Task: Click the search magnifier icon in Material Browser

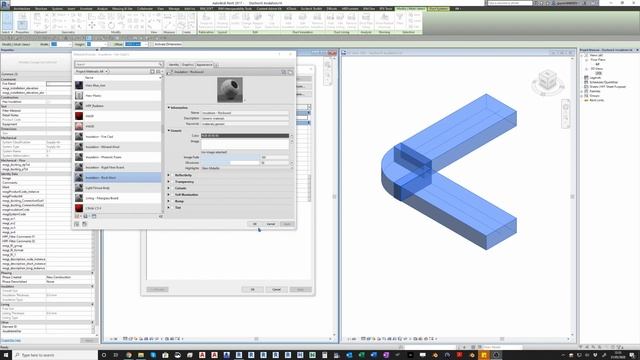Action: (160, 64)
